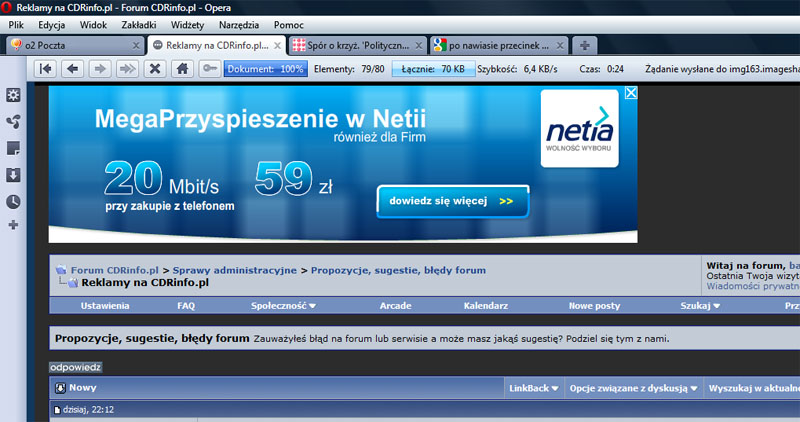The image size is (800, 422).
Task: Go back with the Back arrow
Action: 72,68
